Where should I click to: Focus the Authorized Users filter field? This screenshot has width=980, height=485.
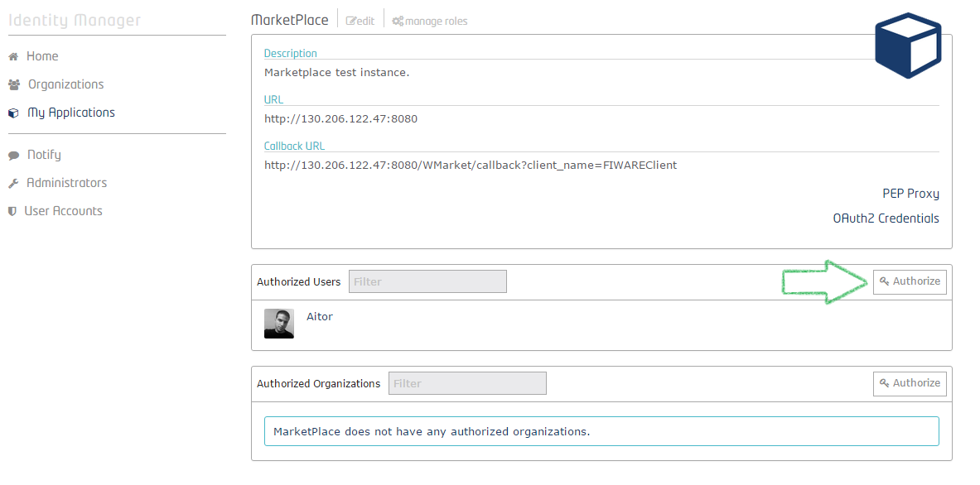(427, 281)
